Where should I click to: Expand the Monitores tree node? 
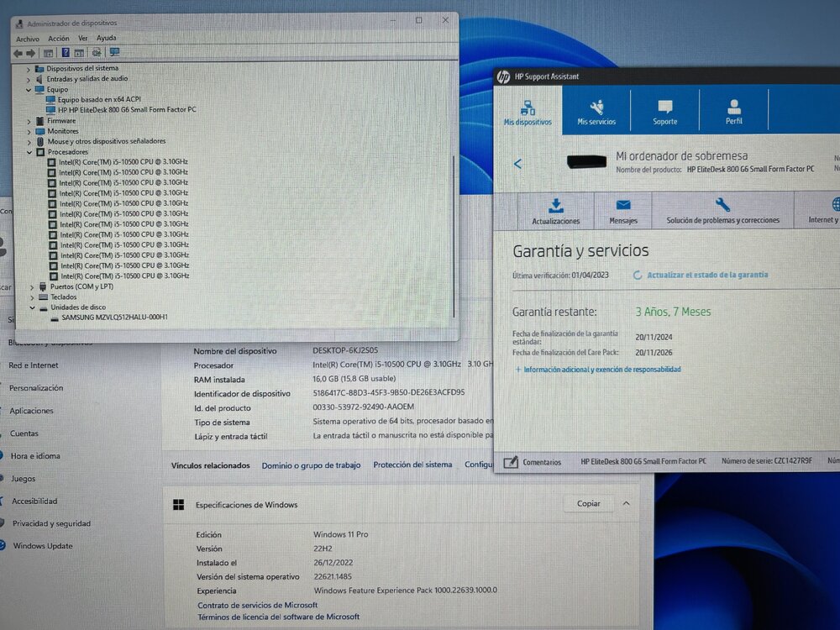pos(29,131)
